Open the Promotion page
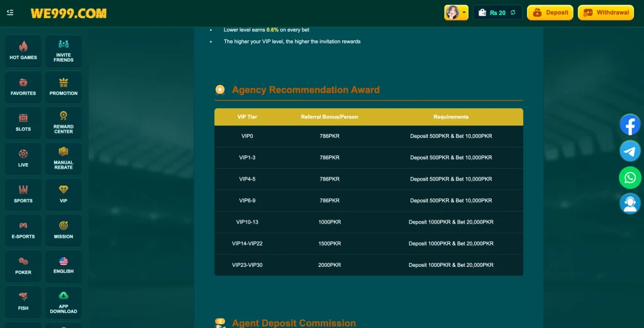This screenshot has height=328, width=644. (x=64, y=87)
